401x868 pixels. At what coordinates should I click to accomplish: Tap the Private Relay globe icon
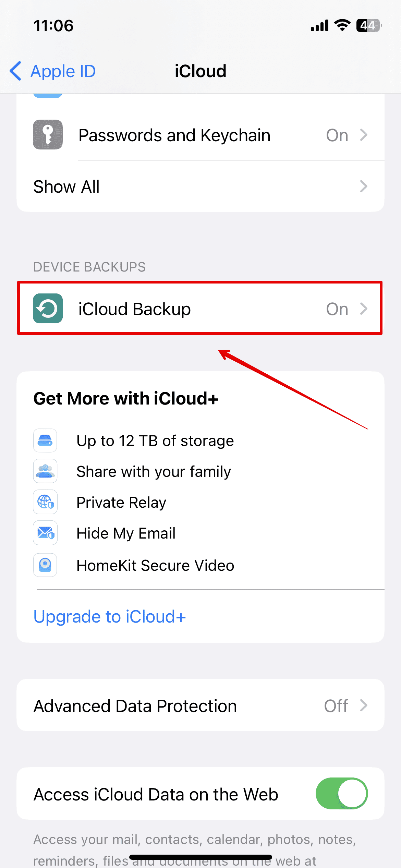(45, 502)
